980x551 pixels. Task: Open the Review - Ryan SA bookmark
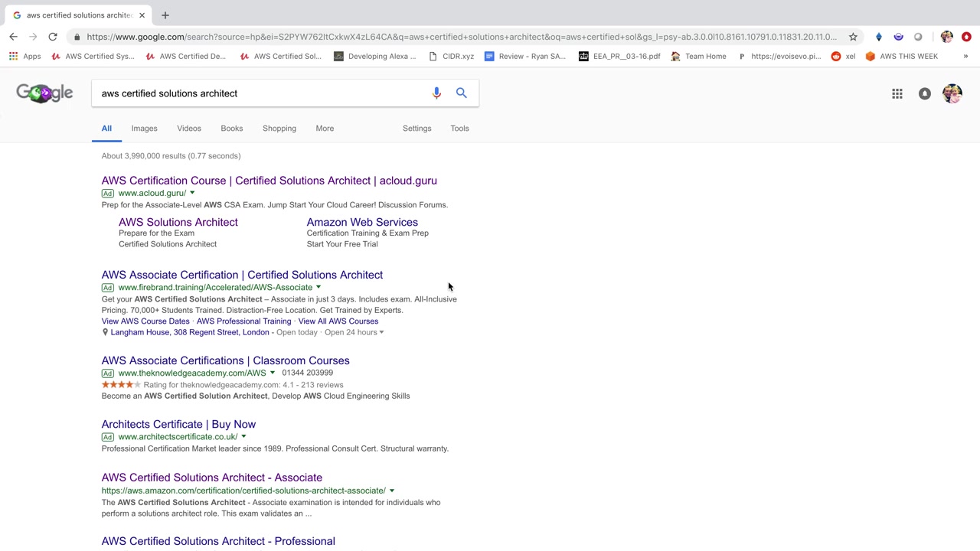pos(525,56)
